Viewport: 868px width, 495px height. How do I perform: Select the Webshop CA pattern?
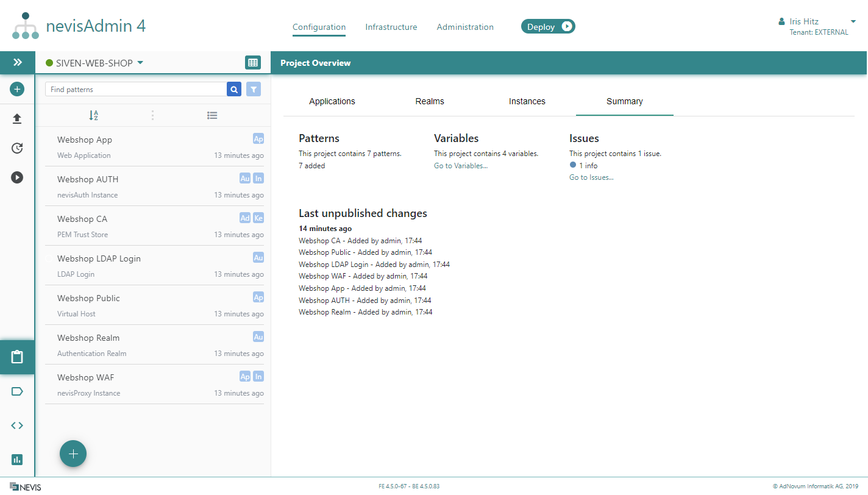click(x=154, y=226)
